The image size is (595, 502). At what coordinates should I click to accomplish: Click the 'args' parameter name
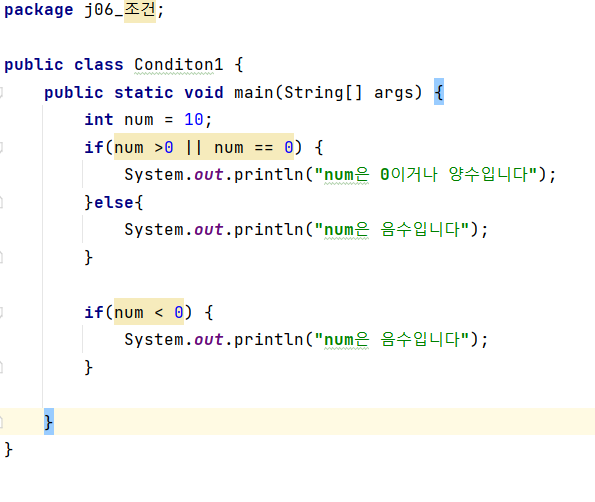(x=394, y=93)
